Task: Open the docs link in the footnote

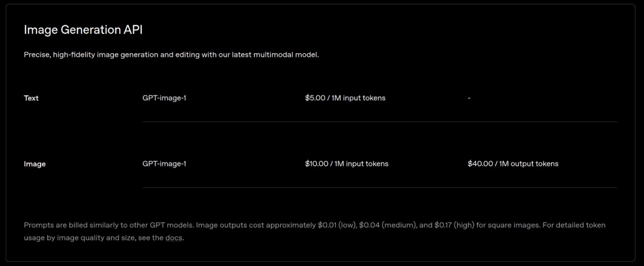Action: click(174, 238)
